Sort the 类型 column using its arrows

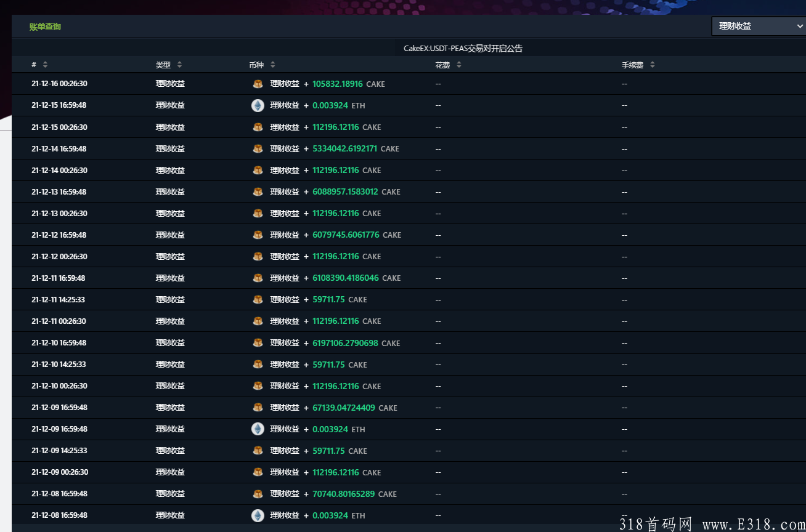point(179,65)
